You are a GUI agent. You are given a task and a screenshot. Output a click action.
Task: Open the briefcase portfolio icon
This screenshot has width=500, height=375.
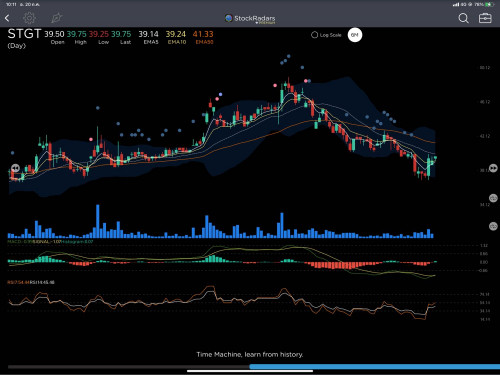485,18
